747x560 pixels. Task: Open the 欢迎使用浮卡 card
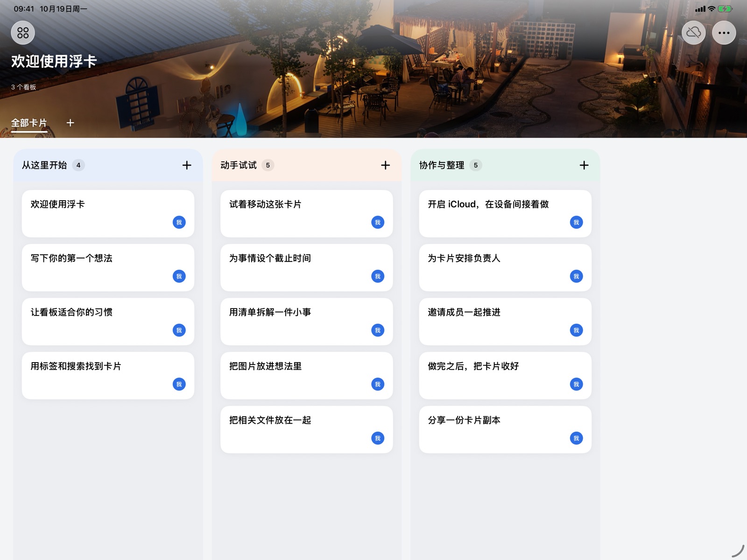(x=108, y=213)
